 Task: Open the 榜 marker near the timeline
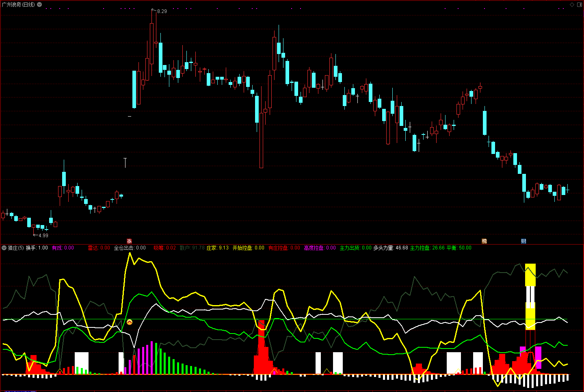pos(484,241)
